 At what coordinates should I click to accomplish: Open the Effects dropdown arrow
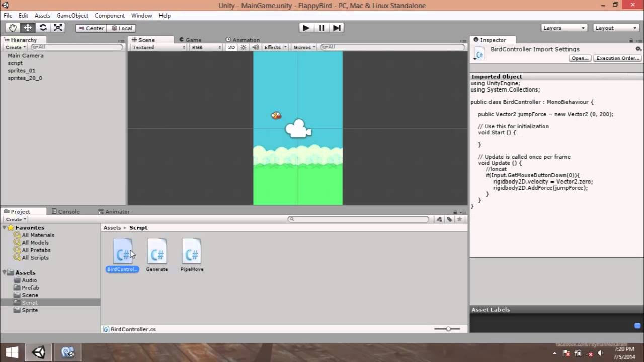(285, 47)
